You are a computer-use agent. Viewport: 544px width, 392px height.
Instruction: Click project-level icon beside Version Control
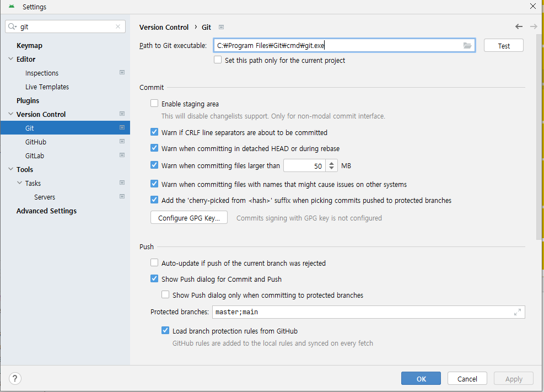point(122,114)
